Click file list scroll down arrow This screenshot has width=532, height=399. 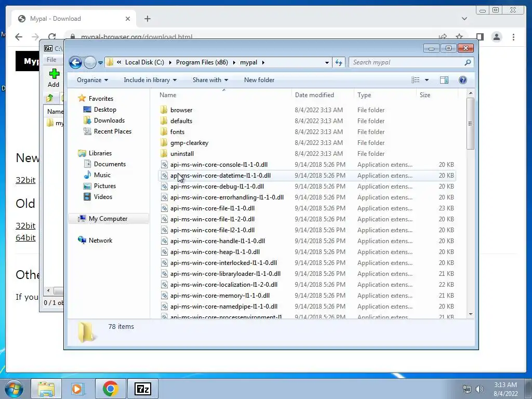point(470,314)
